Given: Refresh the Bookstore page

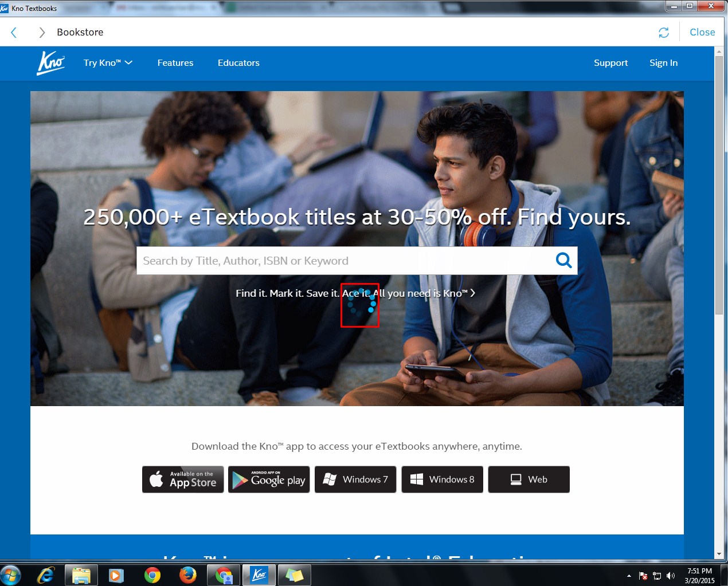Looking at the screenshot, I should (x=664, y=33).
